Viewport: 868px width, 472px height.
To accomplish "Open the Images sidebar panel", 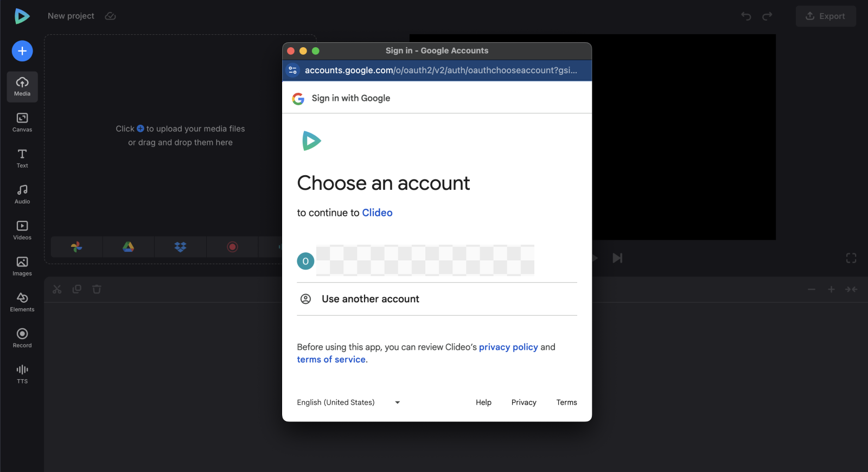I will click(x=22, y=266).
